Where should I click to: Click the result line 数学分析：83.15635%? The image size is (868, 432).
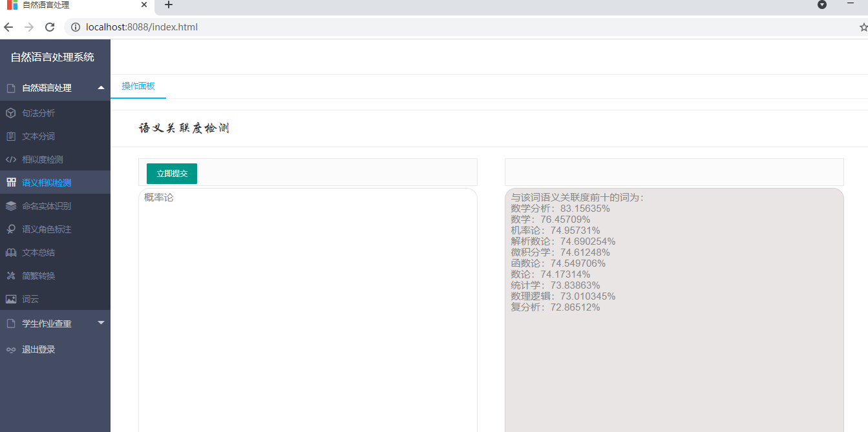[560, 209]
